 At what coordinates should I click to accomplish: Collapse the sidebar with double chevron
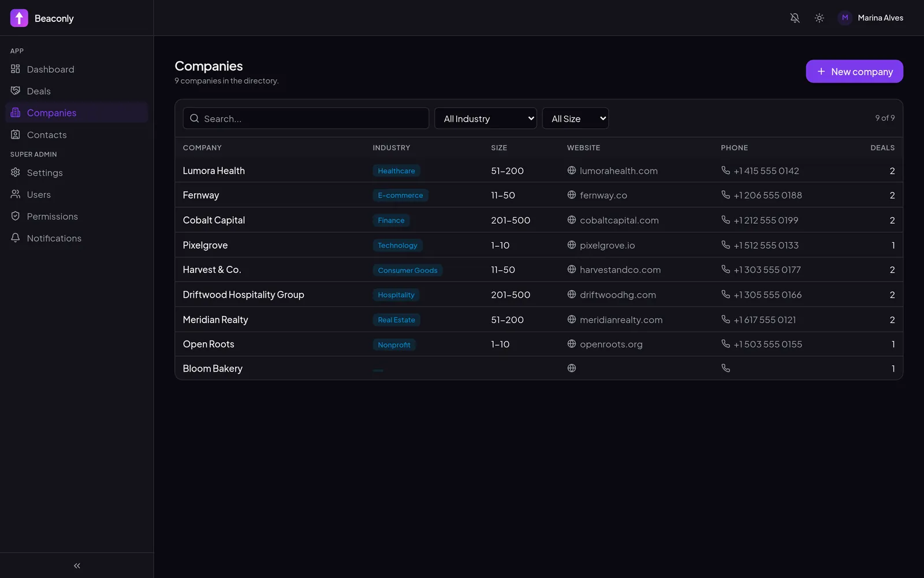click(77, 566)
